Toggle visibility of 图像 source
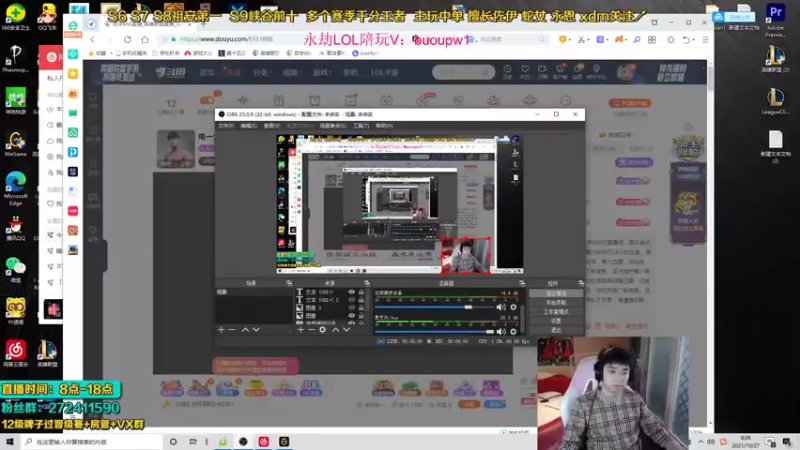Image resolution: width=800 pixels, height=450 pixels. pyautogui.click(x=352, y=316)
